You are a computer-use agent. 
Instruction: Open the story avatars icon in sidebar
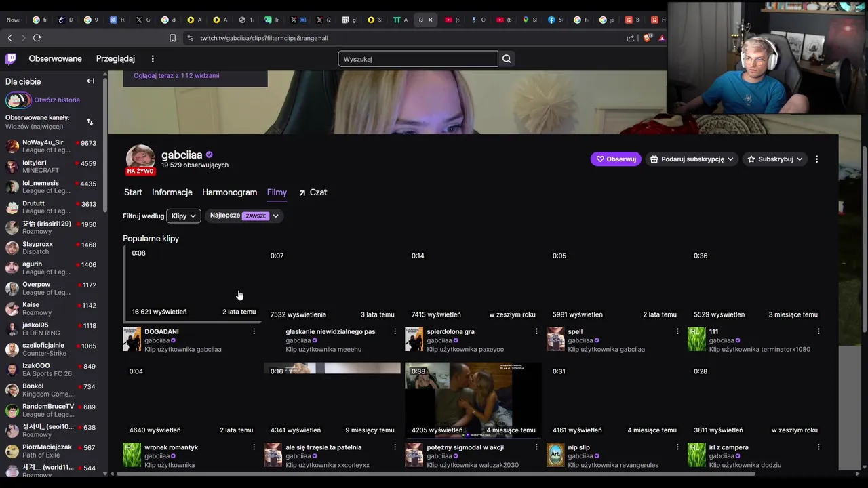pos(18,100)
